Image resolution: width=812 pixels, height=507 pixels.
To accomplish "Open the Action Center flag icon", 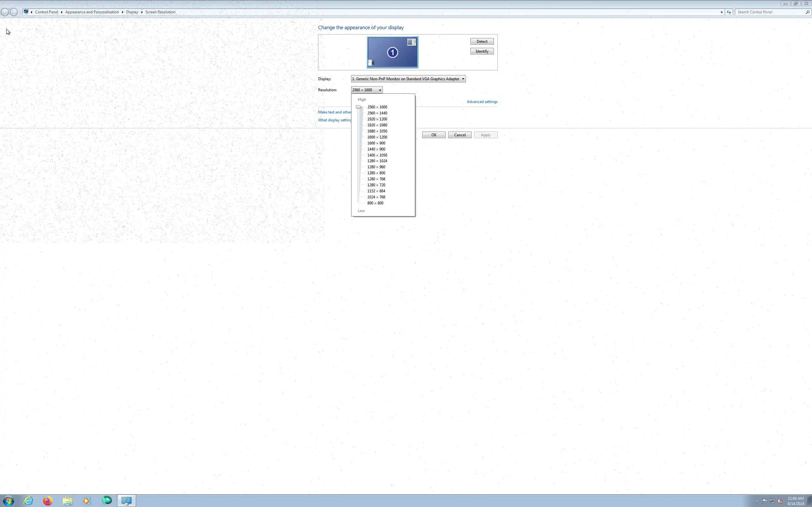I will click(x=764, y=501).
